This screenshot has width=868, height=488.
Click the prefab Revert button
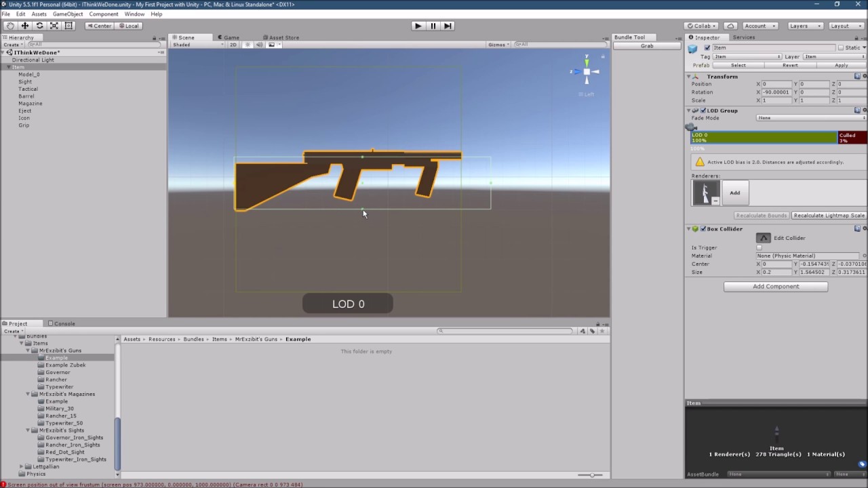pyautogui.click(x=790, y=65)
